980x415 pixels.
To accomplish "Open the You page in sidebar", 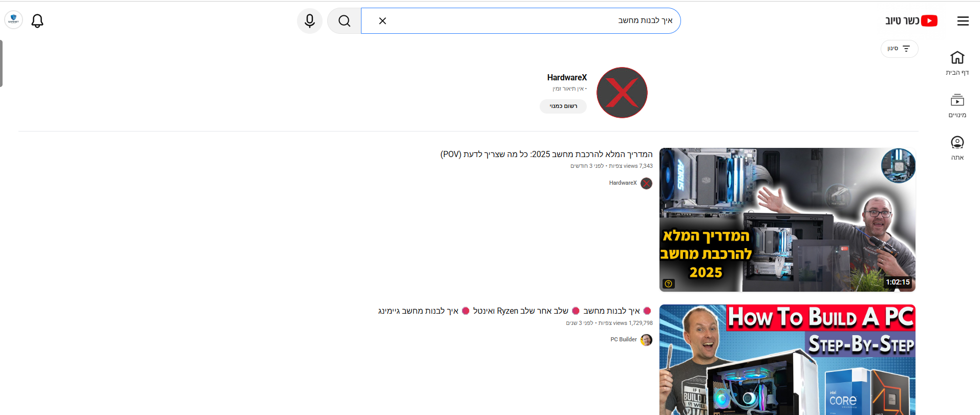I will 957,148.
